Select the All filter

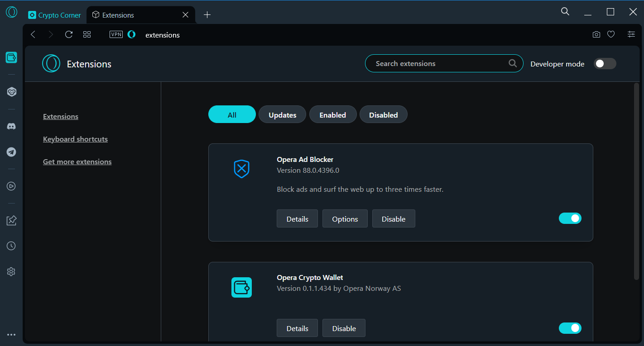(x=232, y=114)
